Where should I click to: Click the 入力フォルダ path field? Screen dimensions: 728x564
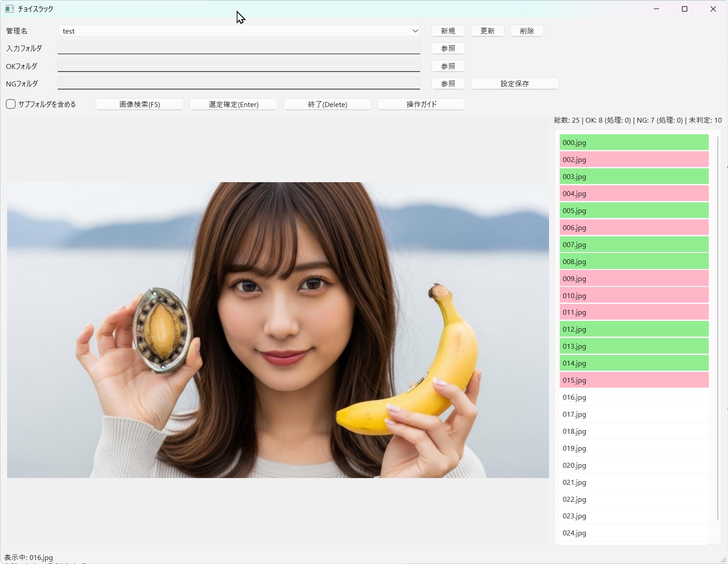239,48
